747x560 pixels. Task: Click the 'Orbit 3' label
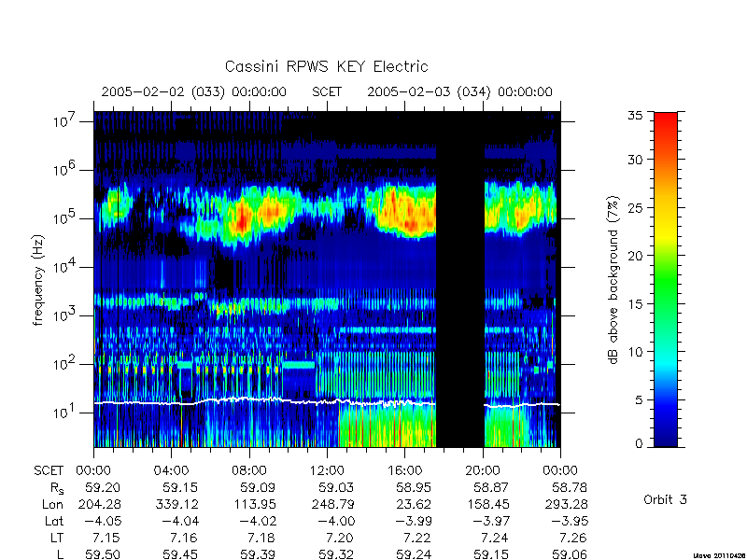(x=665, y=499)
